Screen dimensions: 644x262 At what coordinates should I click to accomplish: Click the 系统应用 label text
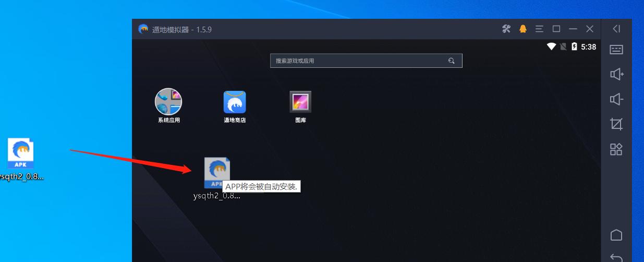(169, 120)
